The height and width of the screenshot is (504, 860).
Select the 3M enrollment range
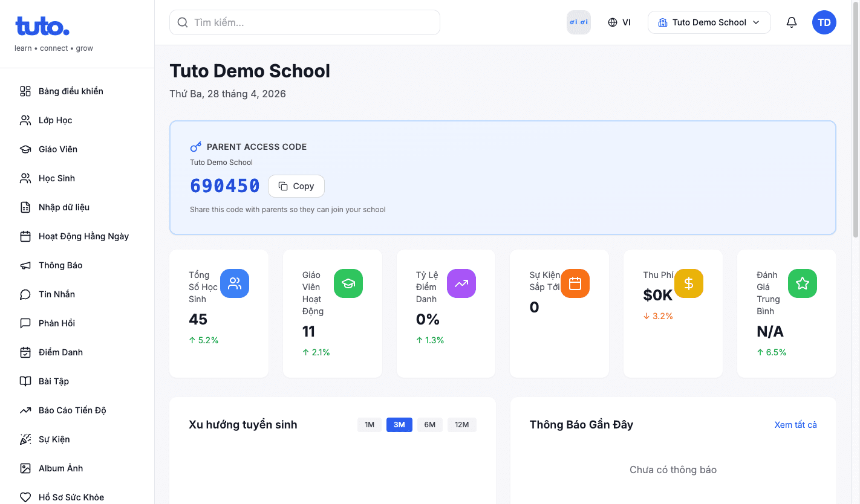tap(399, 425)
